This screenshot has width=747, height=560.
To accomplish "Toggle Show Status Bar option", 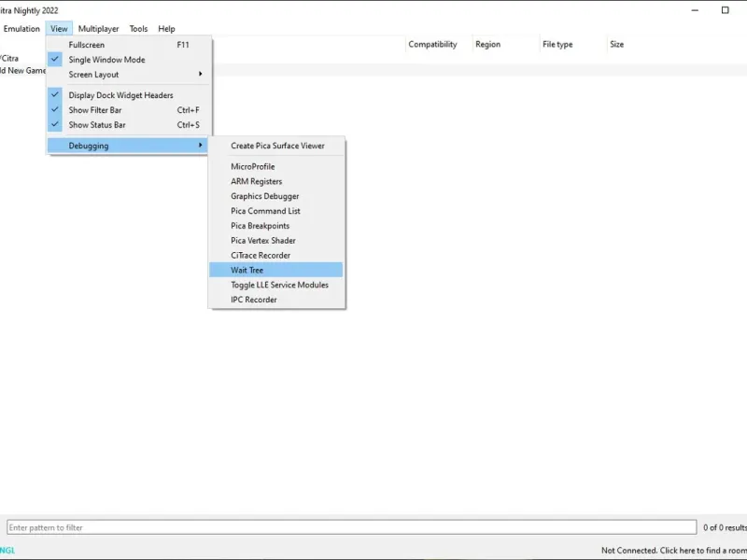I will click(x=128, y=125).
